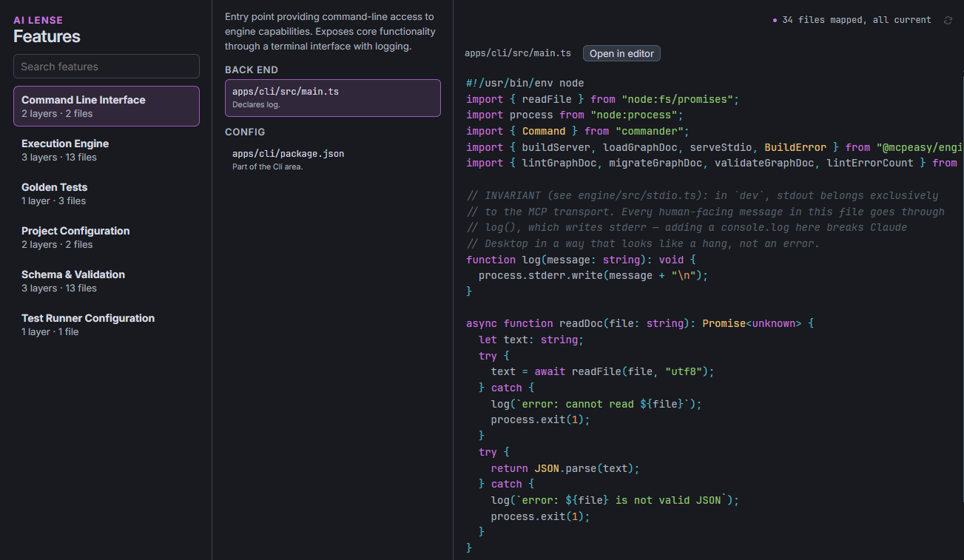Click the Open in editor button
Screen dimensions: 964x560
tap(621, 53)
